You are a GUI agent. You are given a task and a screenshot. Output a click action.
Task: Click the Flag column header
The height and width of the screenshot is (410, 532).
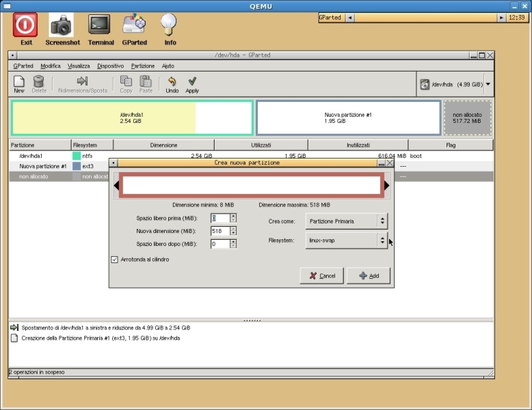(451, 145)
